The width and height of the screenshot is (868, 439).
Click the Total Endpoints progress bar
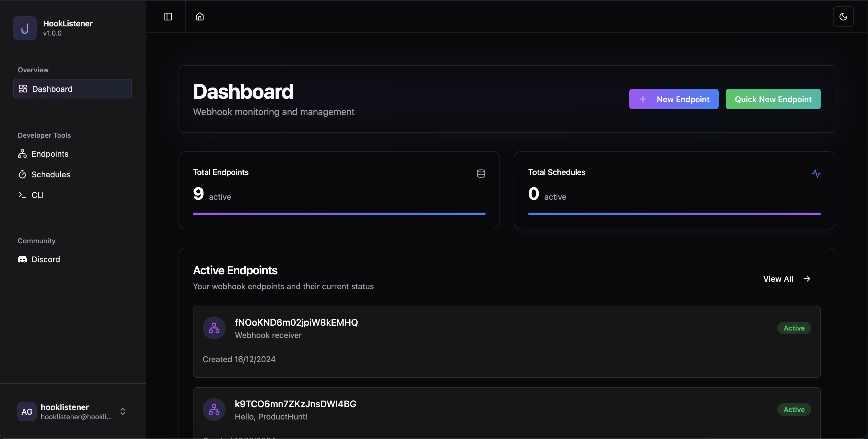point(339,213)
